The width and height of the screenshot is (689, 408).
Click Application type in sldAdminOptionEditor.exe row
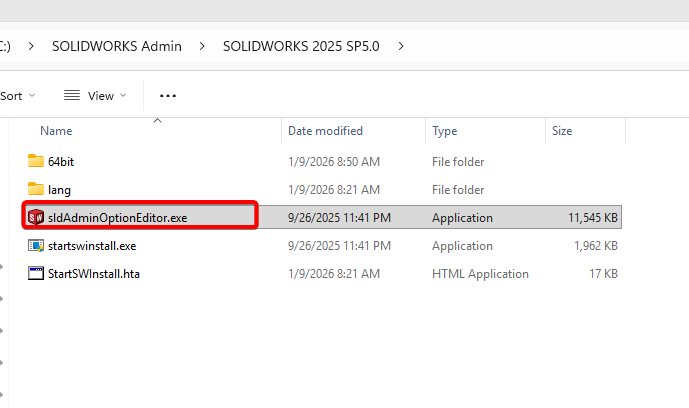462,218
